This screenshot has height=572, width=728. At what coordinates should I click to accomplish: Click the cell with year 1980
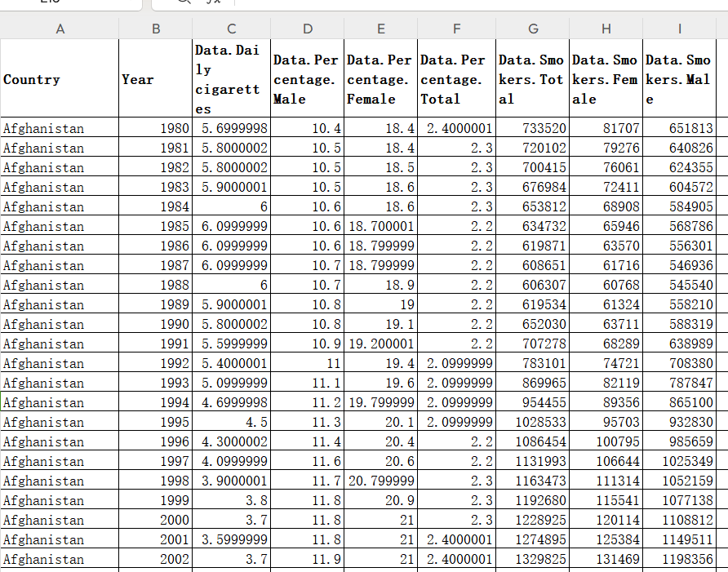tap(156, 127)
